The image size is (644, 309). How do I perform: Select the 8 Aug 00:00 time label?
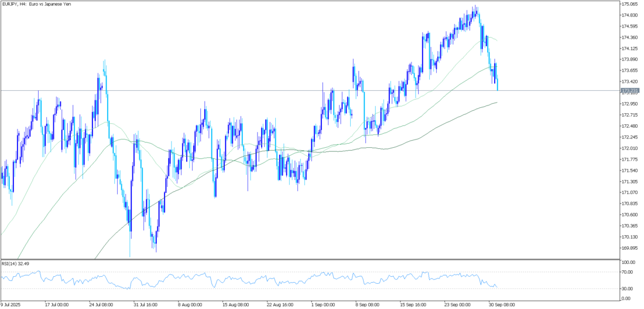[x=190, y=304]
